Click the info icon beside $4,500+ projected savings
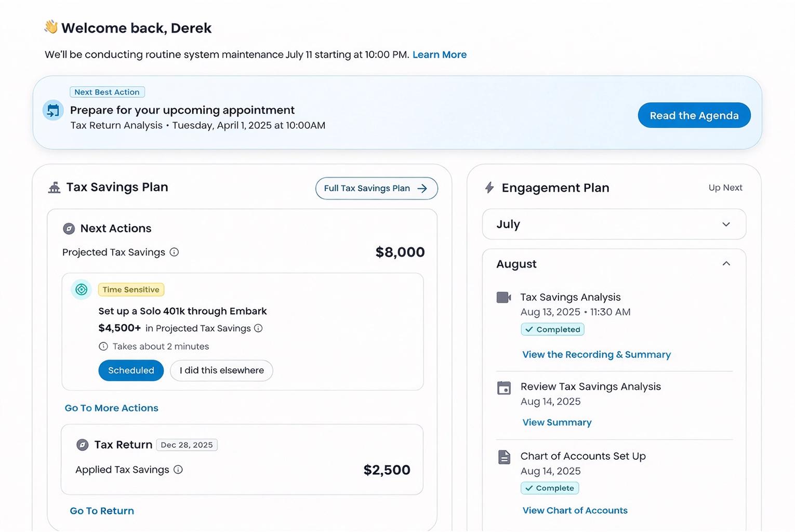This screenshot has width=795, height=532. coord(258,328)
